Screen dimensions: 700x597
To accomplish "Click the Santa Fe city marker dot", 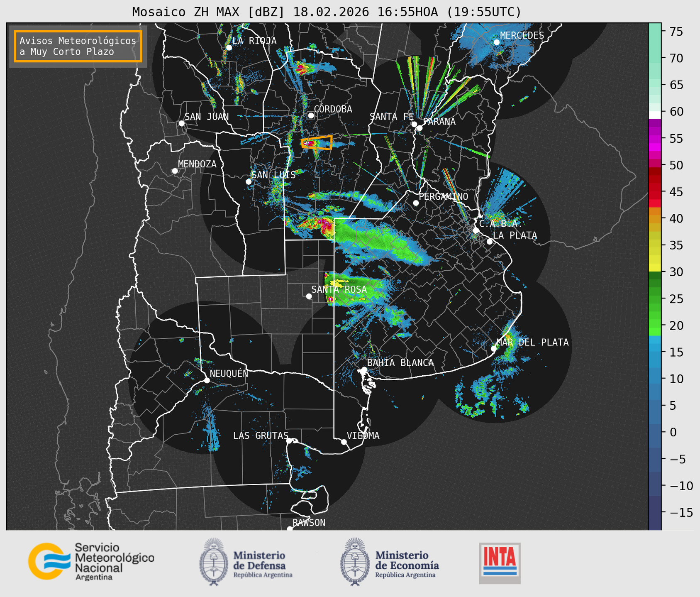I will click(x=414, y=124).
